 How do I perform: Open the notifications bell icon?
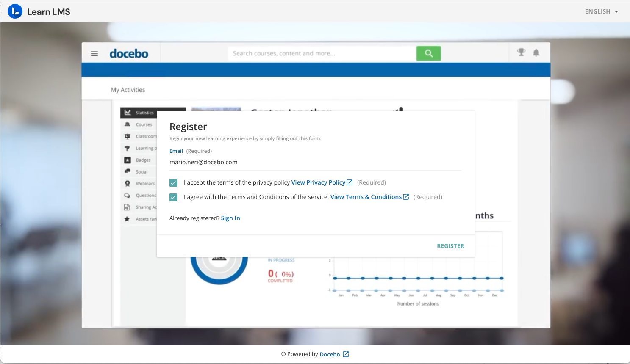tap(536, 52)
